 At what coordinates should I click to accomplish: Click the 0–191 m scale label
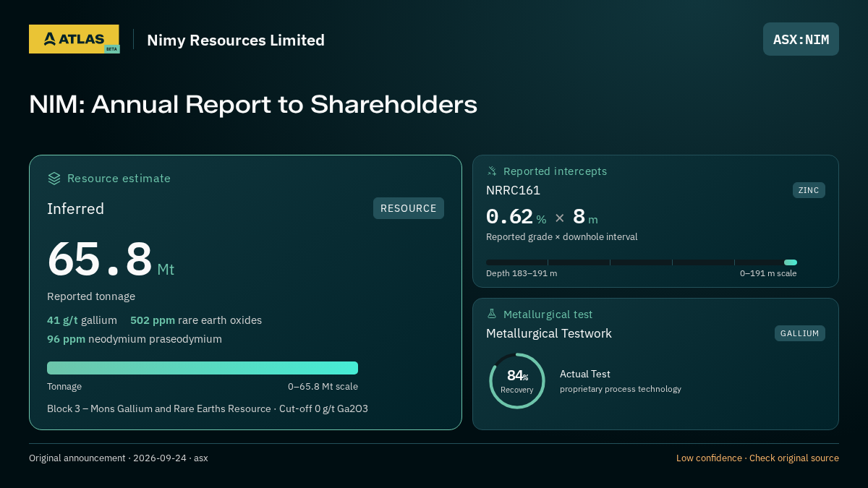(768, 273)
